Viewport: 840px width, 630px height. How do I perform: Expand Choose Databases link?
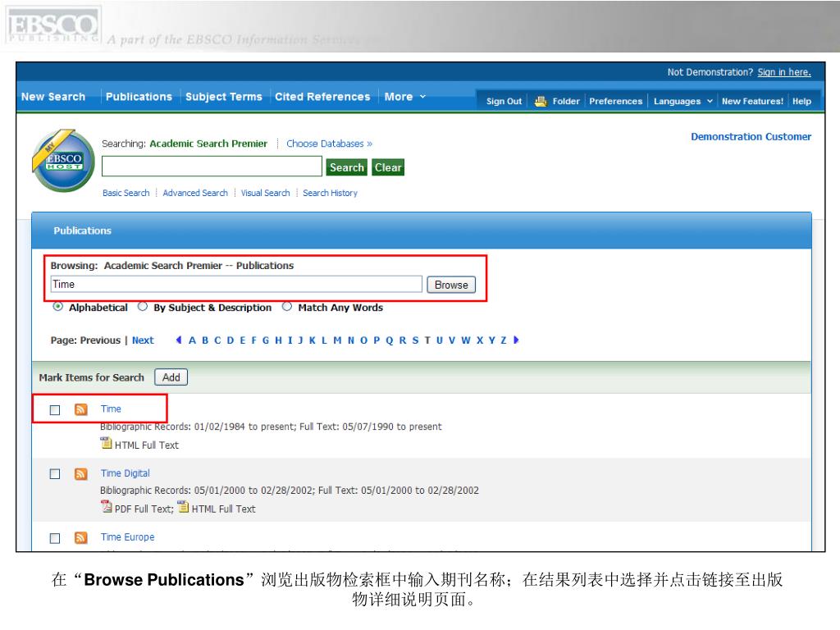pyautogui.click(x=329, y=144)
